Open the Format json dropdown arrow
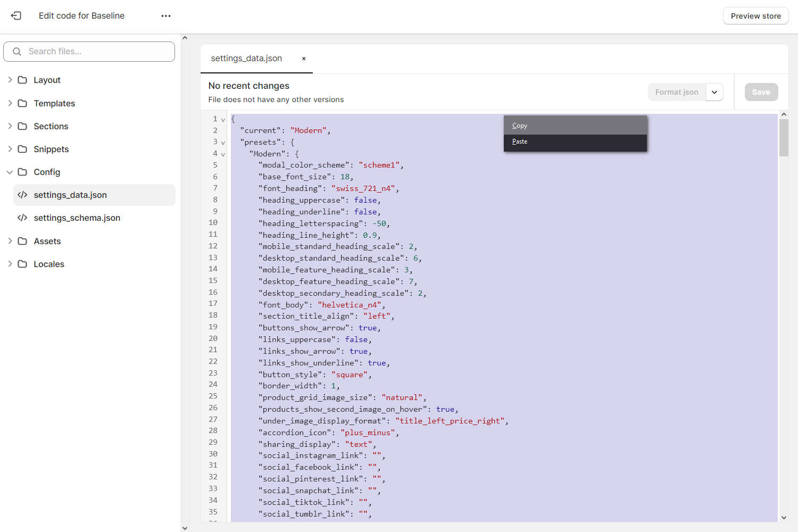The image size is (798, 532). pos(714,92)
